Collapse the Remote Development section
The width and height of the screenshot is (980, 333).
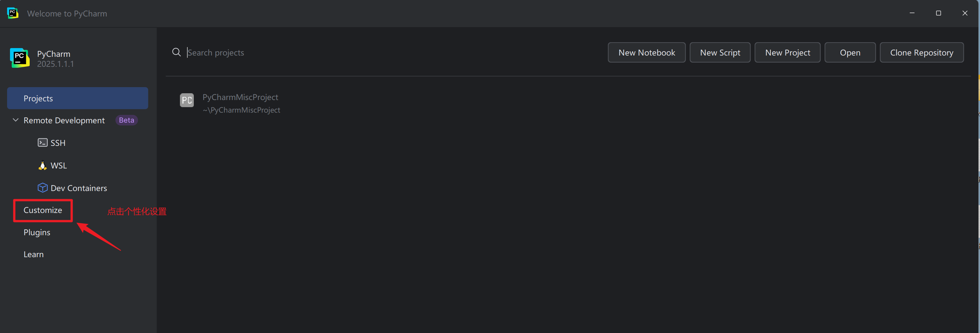point(15,120)
